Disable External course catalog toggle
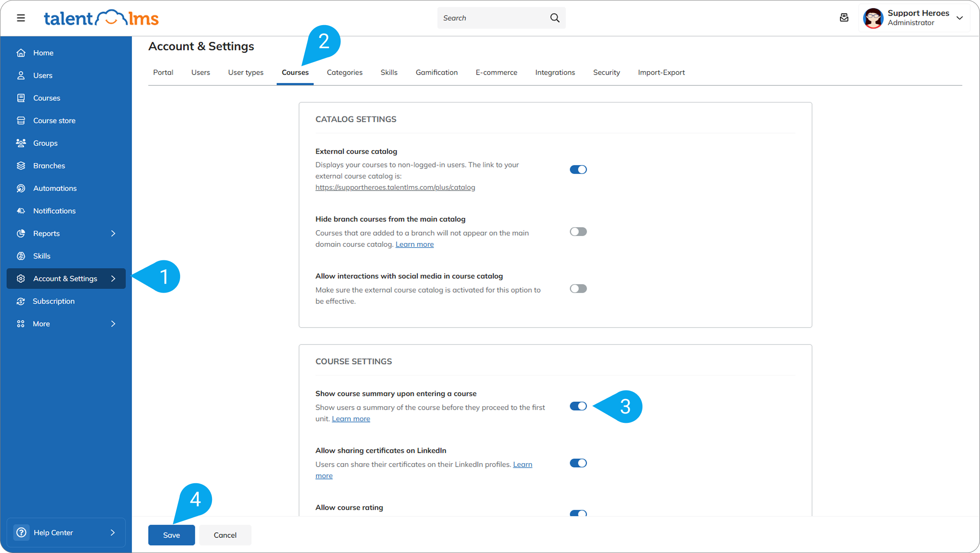Viewport: 980px width, 553px height. (578, 169)
